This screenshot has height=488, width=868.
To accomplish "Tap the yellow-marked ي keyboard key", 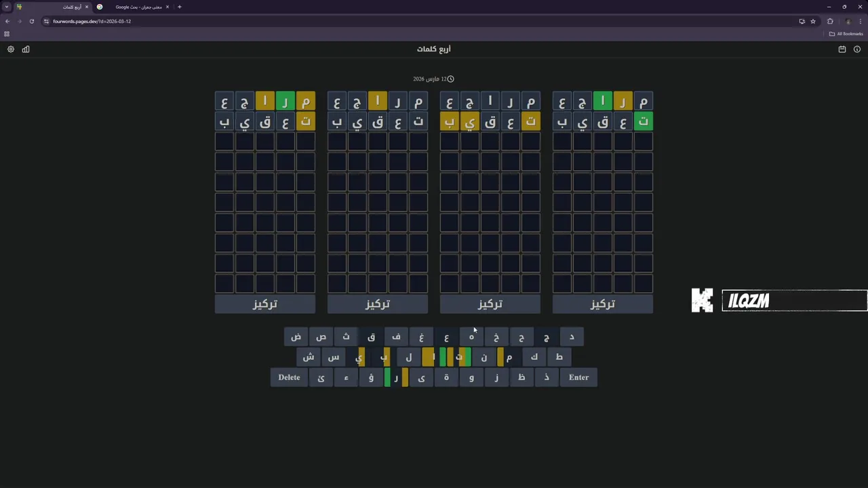I will pos(359,357).
